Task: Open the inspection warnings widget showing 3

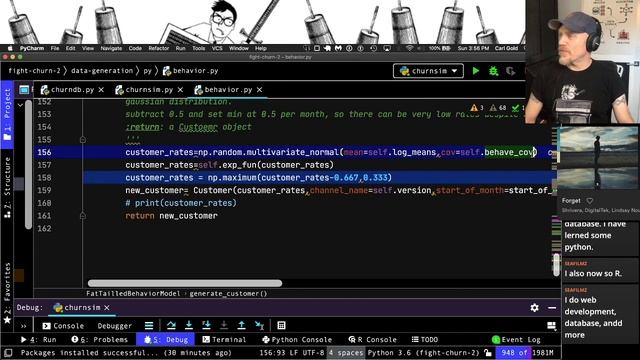Action: click(477, 108)
